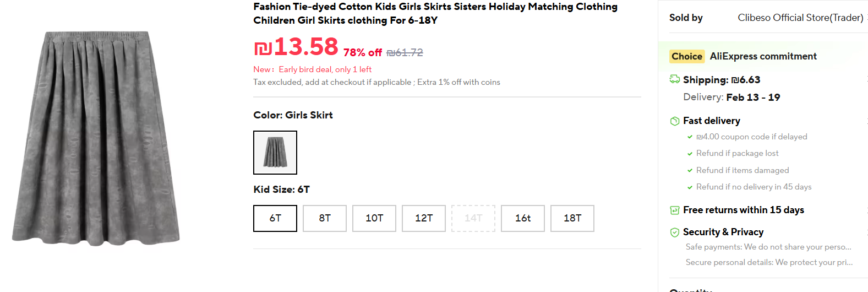Expand the Fast delivery details

(711, 121)
